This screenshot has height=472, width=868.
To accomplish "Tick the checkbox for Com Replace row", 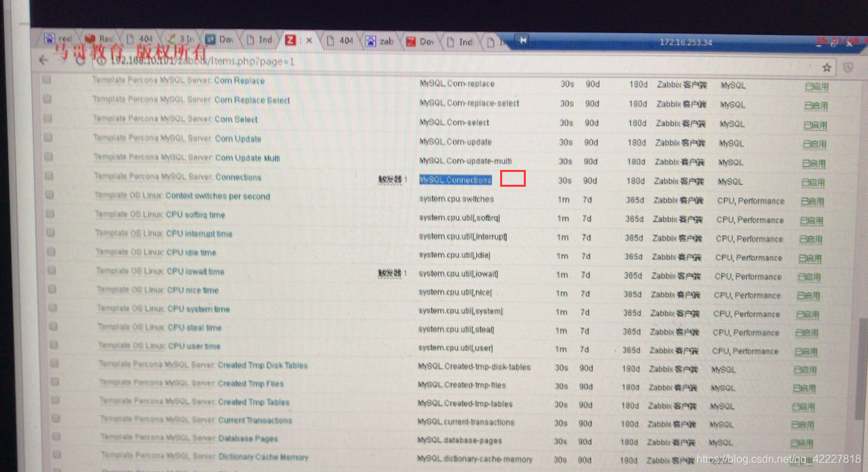I will tap(47, 80).
